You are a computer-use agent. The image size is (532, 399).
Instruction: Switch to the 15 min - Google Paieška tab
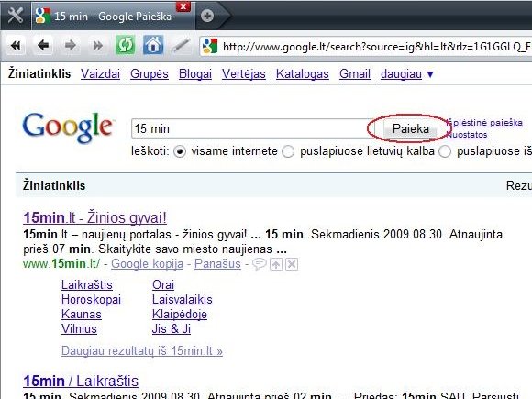pyautogui.click(x=113, y=17)
